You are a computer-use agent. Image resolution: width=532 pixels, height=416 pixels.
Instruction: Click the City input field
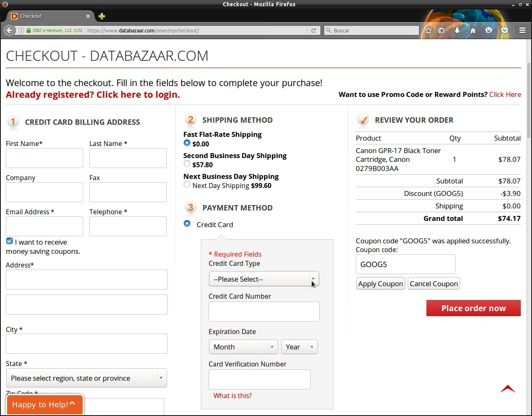point(86,344)
